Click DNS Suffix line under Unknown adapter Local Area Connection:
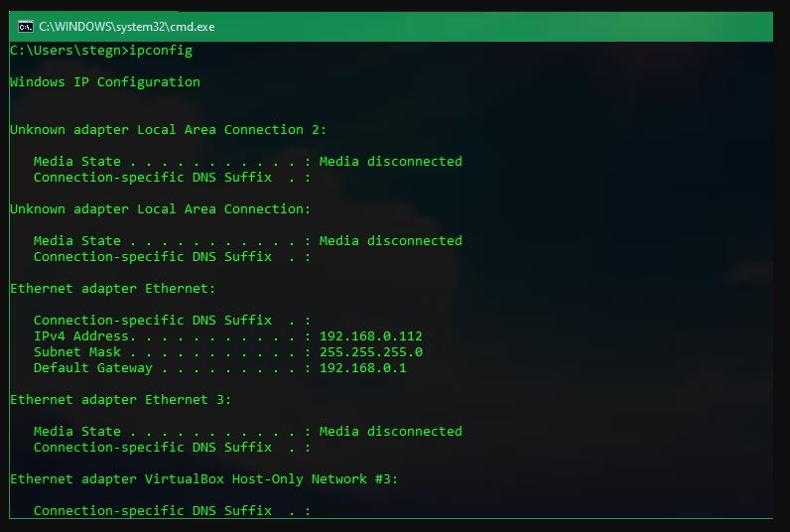This screenshot has width=790, height=532. pos(173,257)
